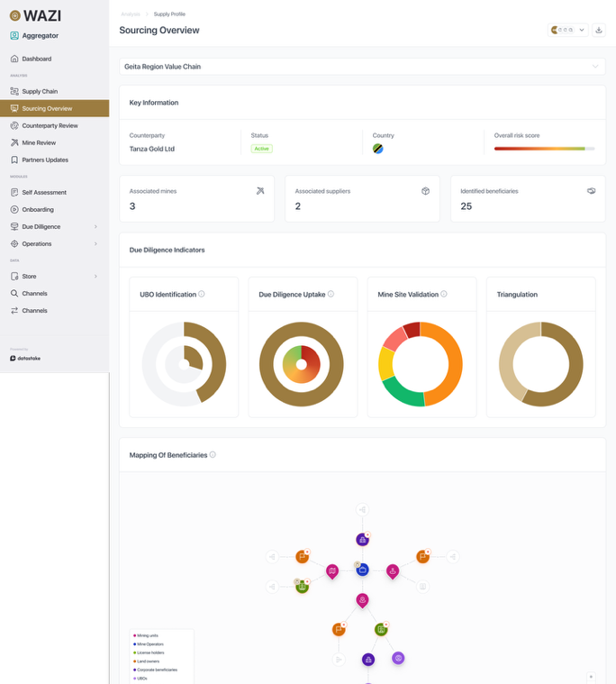Navigate to Mine Review

point(55,142)
